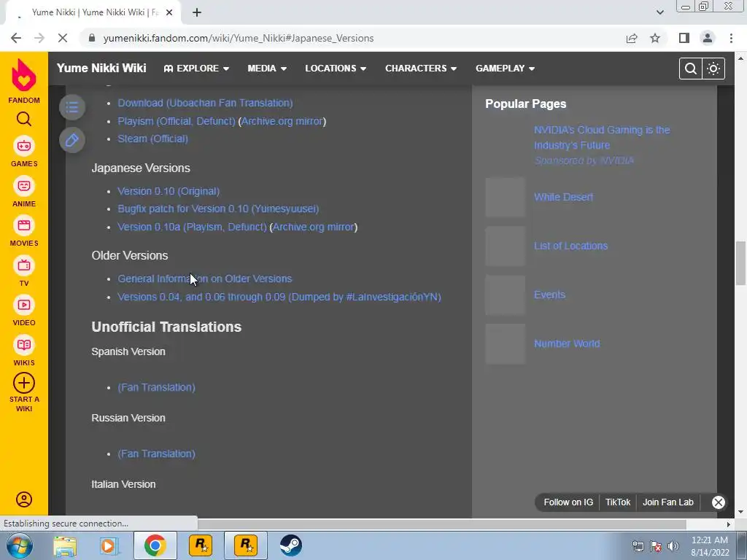Open White Desert popular page
The width and height of the screenshot is (747, 560).
564,197
